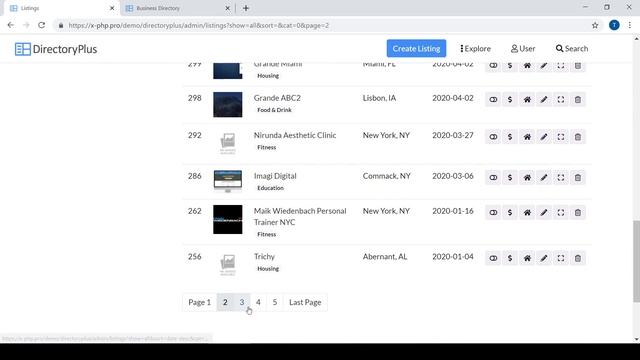The width and height of the screenshot is (640, 360).
Task: Edit Nirunda Aesthetic Clinic with pencil icon
Action: tap(544, 137)
